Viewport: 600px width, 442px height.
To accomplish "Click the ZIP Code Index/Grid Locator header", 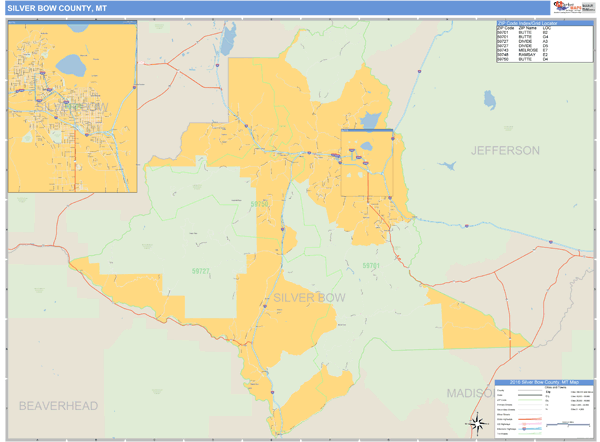I will click(x=529, y=22).
